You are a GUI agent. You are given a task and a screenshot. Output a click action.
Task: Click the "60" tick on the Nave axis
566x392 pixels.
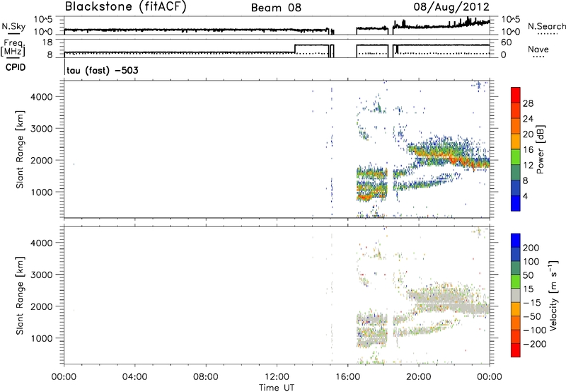[x=507, y=42]
